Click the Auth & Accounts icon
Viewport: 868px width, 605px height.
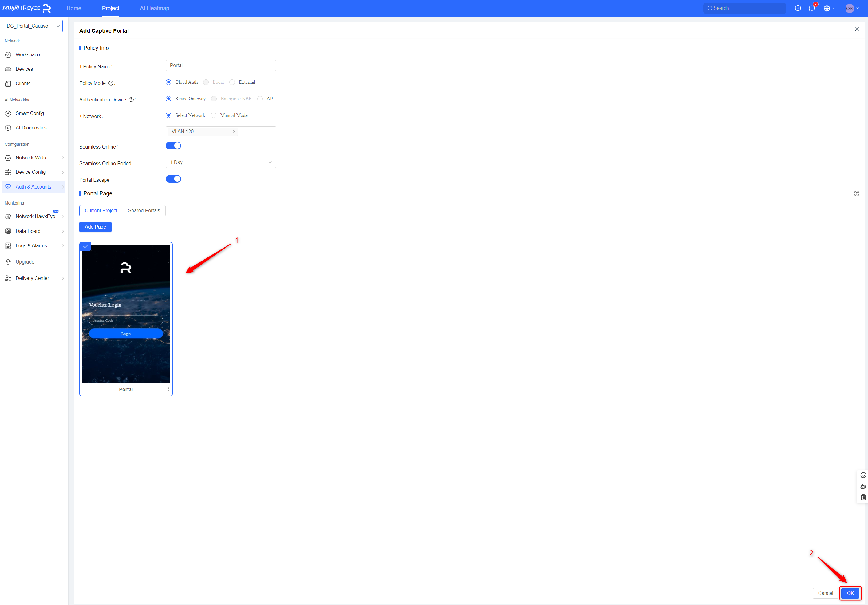pyautogui.click(x=8, y=187)
